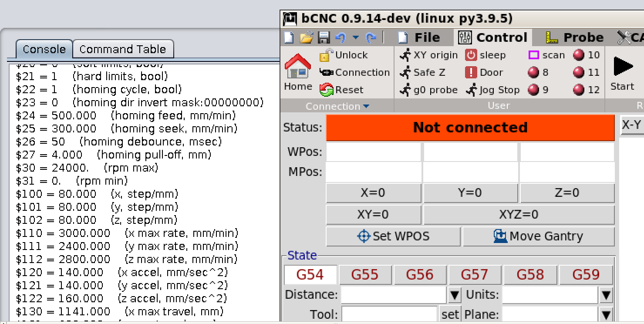Click the Set WPOS button
The height and width of the screenshot is (324, 644).
[x=393, y=236]
